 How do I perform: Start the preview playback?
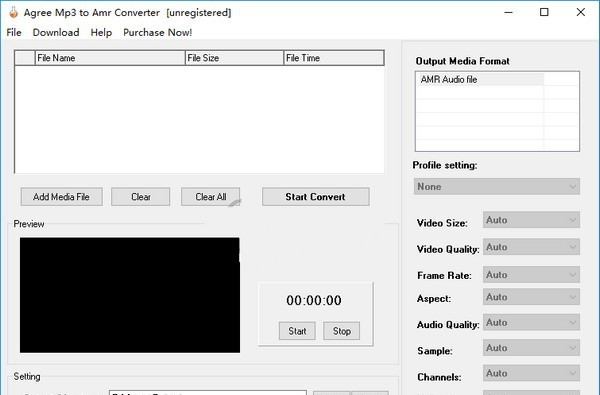tap(297, 331)
